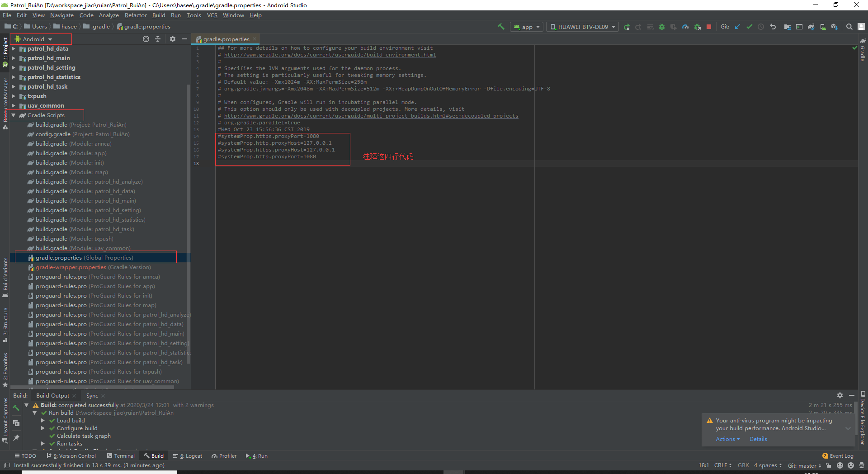Open Project panel settings gear
The width and height of the screenshot is (868, 474).
click(173, 39)
